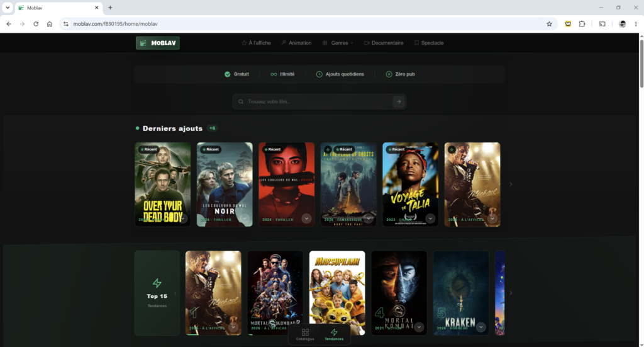Click the sparkle icon on At the Place of Ghosts
The height and width of the screenshot is (347, 644).
(x=328, y=150)
